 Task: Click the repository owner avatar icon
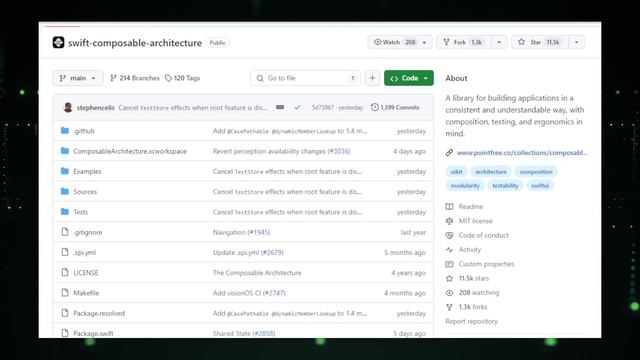tap(58, 42)
